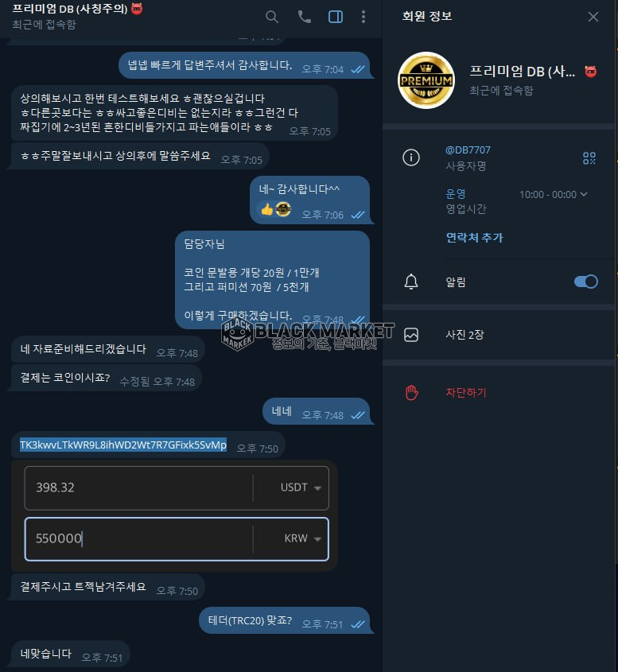Click the red hand block icon
Viewport: 618px width, 672px height.
tap(411, 393)
